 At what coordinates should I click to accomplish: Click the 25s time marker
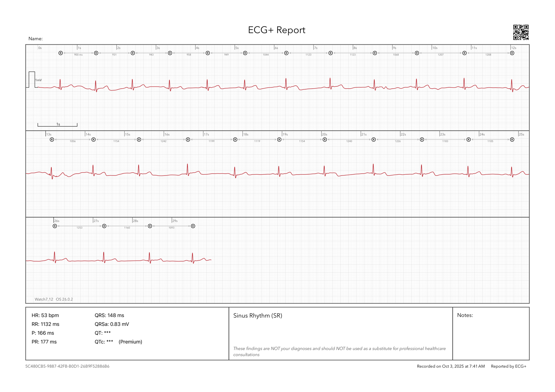point(522,134)
